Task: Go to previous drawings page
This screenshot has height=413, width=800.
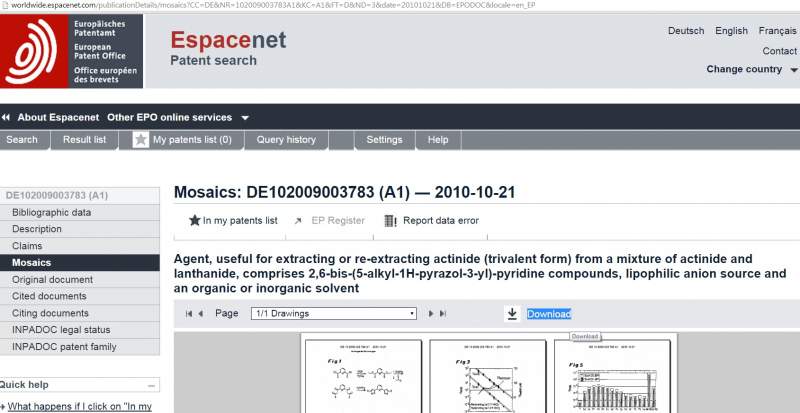Action: point(201,313)
